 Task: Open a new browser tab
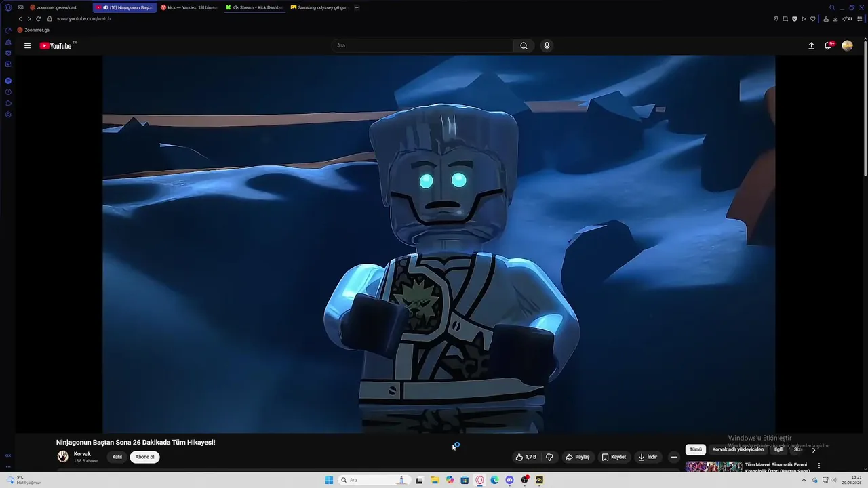[357, 7]
